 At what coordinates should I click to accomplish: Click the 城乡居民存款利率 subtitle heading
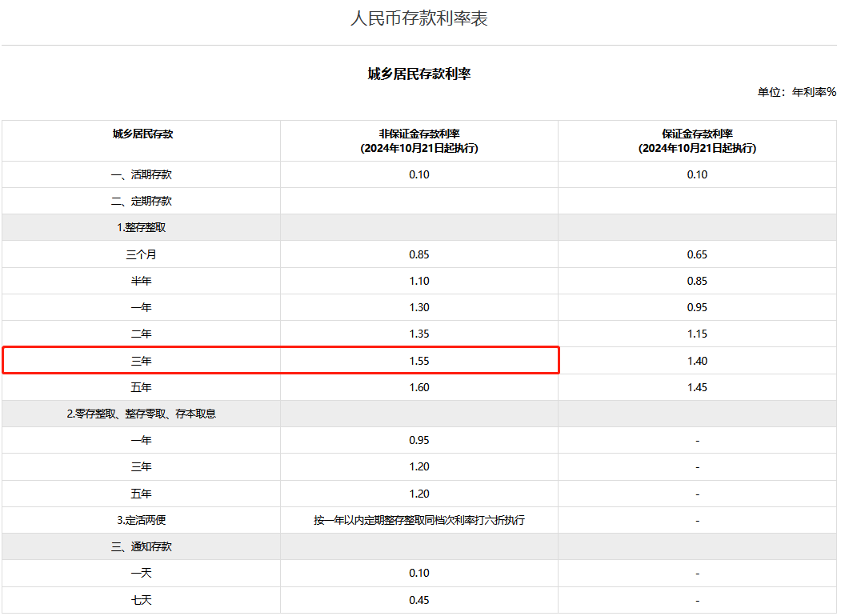tap(419, 74)
